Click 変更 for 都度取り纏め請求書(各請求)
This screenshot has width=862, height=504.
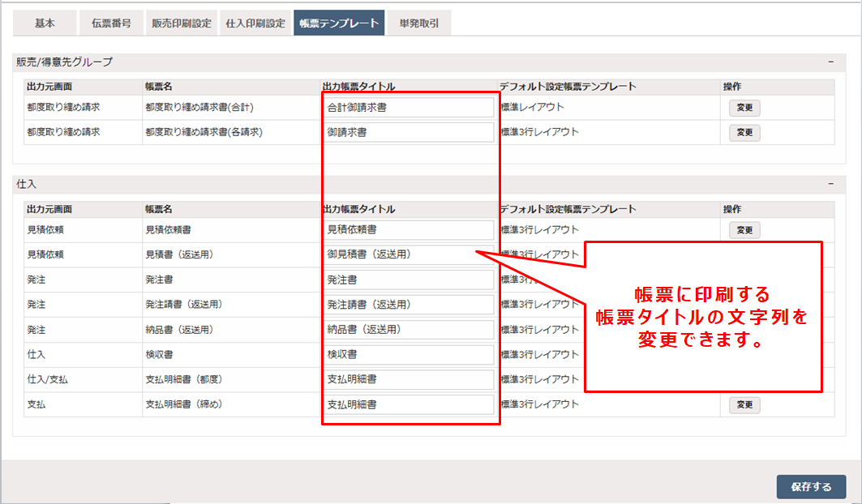coord(743,131)
